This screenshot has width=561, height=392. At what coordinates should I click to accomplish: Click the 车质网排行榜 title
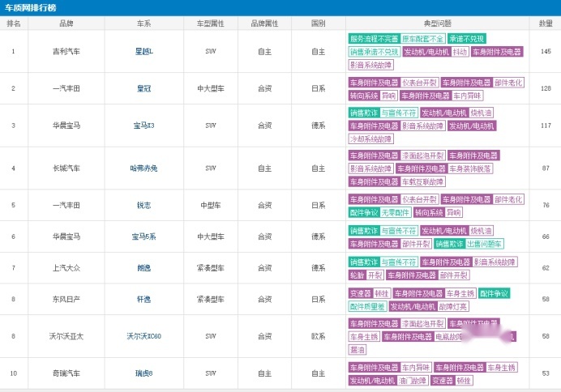tap(31, 7)
